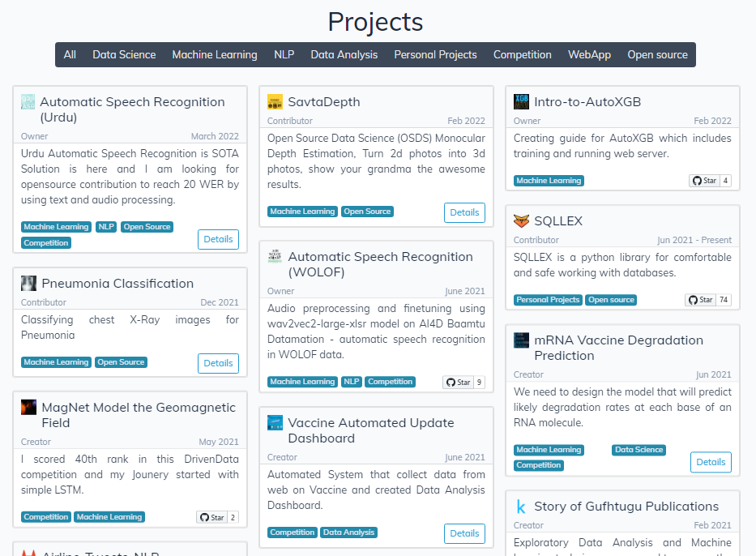Open Details for SavtaDepth project
The image size is (756, 556).
coord(464,212)
